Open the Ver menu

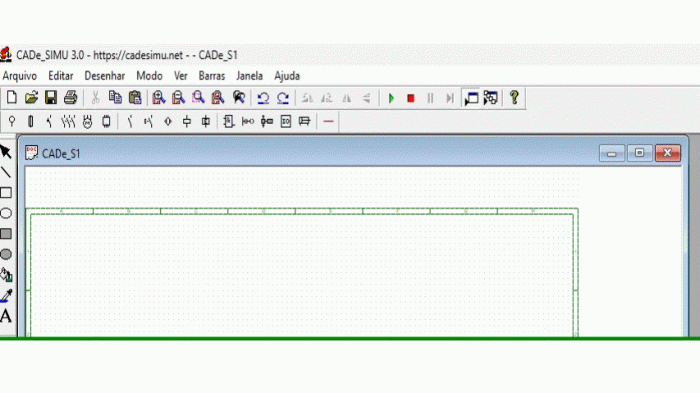pyautogui.click(x=180, y=76)
